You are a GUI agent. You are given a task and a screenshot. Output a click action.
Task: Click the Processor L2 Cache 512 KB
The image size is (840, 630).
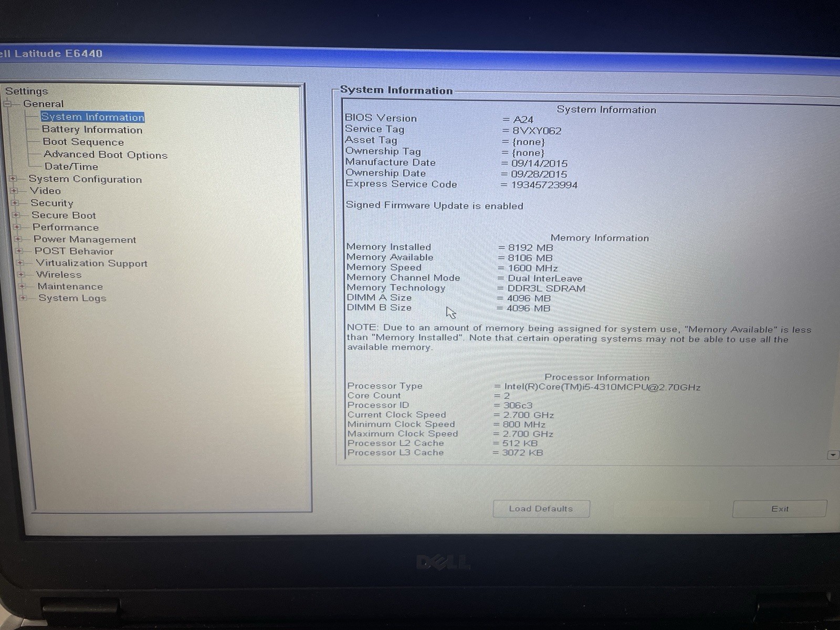520,443
